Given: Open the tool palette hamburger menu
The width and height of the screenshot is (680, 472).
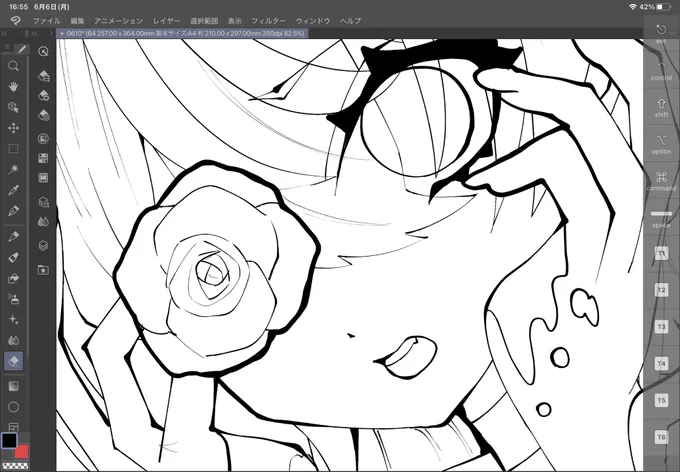Looking at the screenshot, I should click(7, 47).
